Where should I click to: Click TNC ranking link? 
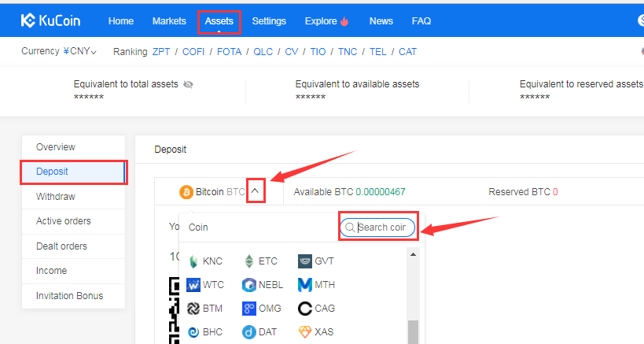(348, 52)
